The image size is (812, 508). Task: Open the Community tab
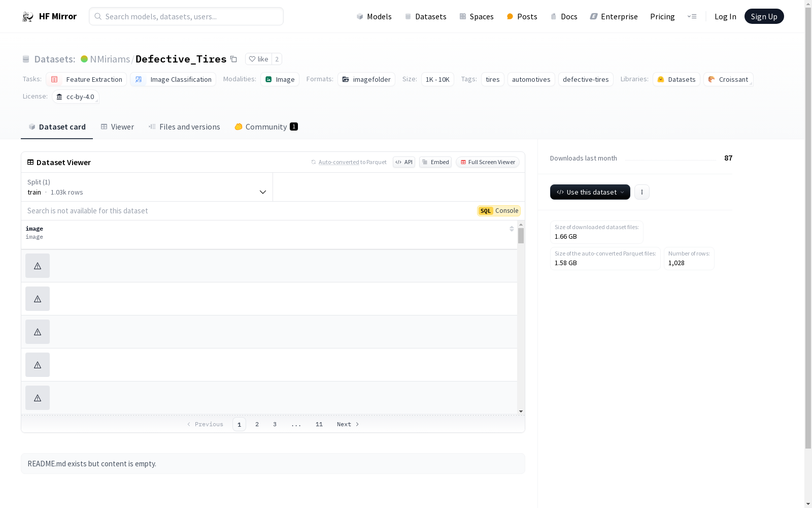(266, 127)
